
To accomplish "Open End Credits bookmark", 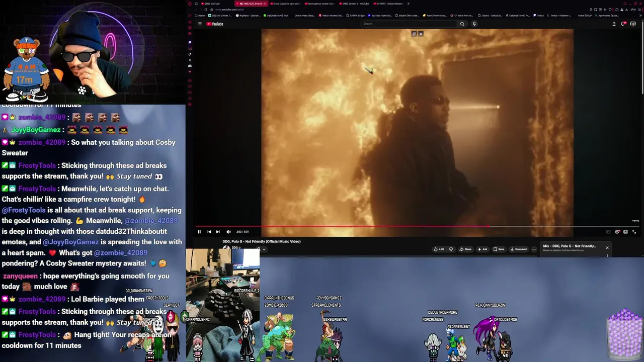I will [x=220, y=16].
